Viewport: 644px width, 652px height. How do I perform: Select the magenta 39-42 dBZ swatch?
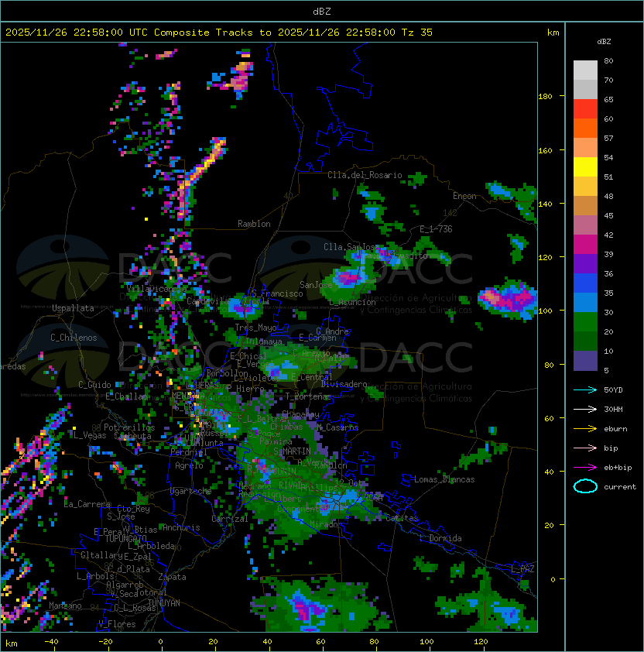(585, 245)
